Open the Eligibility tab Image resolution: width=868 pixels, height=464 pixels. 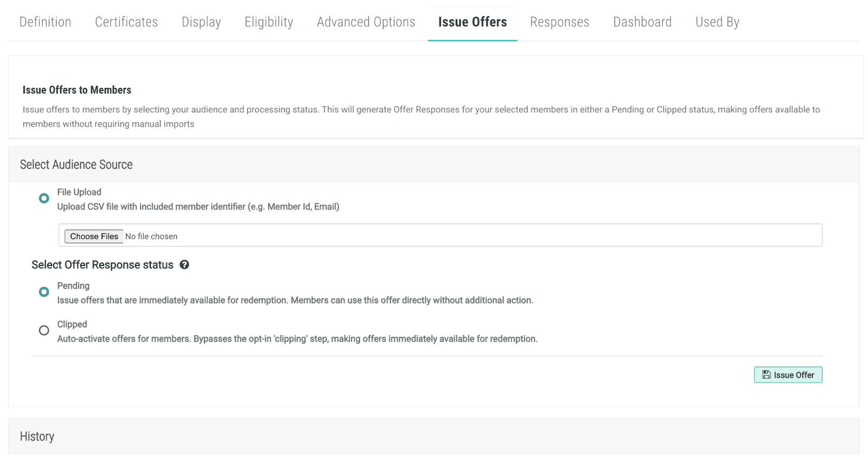(269, 22)
